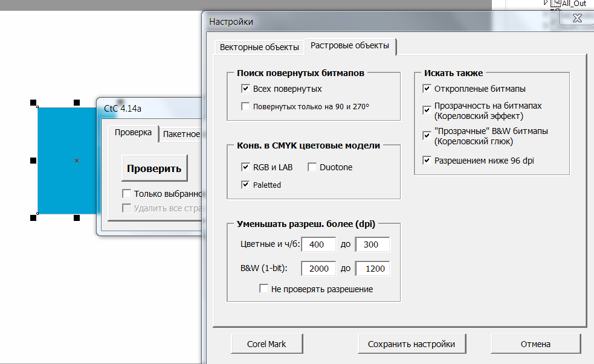Click the top-middle selection handle of rectangle
594x364 pixels.
(x=77, y=103)
